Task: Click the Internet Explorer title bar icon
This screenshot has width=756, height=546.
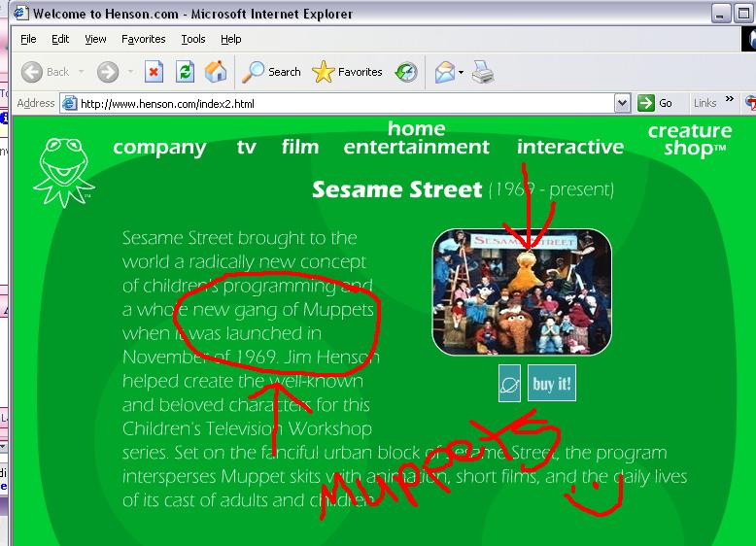Action: coord(20,13)
